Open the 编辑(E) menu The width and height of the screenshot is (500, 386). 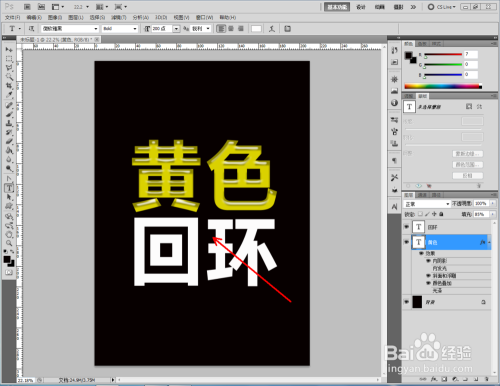(34, 17)
